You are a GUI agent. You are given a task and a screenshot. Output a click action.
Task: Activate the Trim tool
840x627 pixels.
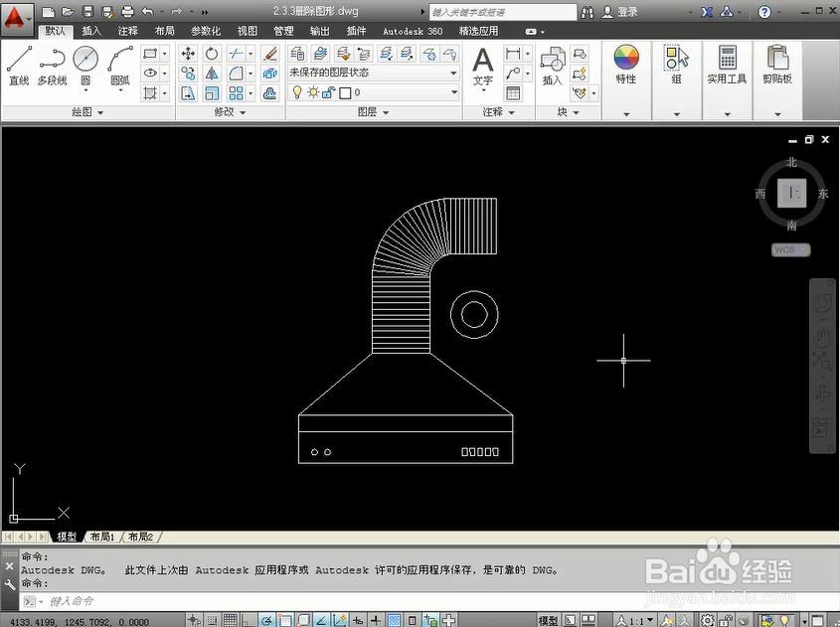236,54
